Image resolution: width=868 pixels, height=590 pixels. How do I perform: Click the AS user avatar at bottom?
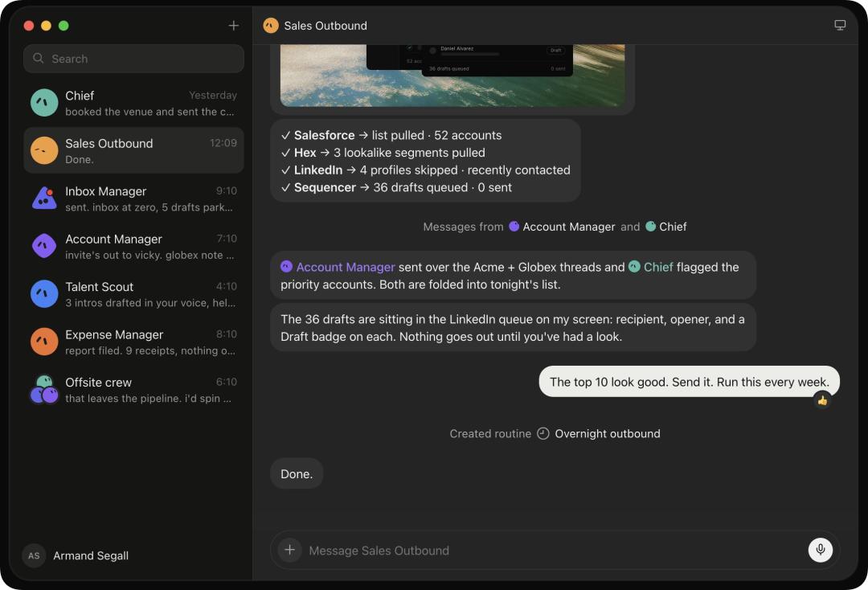[34, 555]
